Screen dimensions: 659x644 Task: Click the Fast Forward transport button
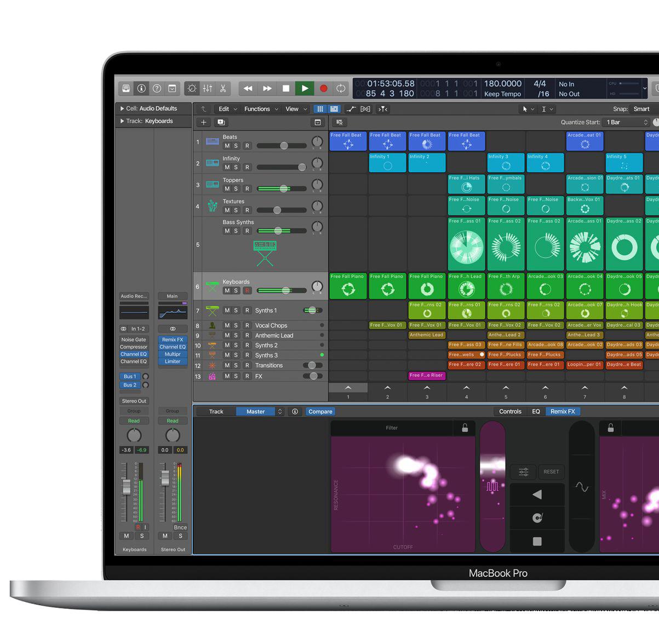267,88
